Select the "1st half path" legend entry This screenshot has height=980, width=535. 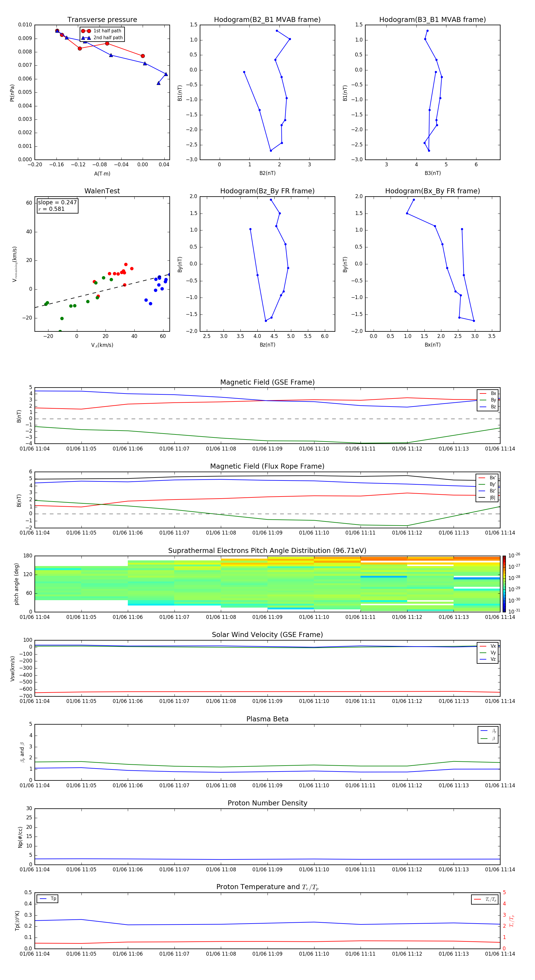(102, 31)
